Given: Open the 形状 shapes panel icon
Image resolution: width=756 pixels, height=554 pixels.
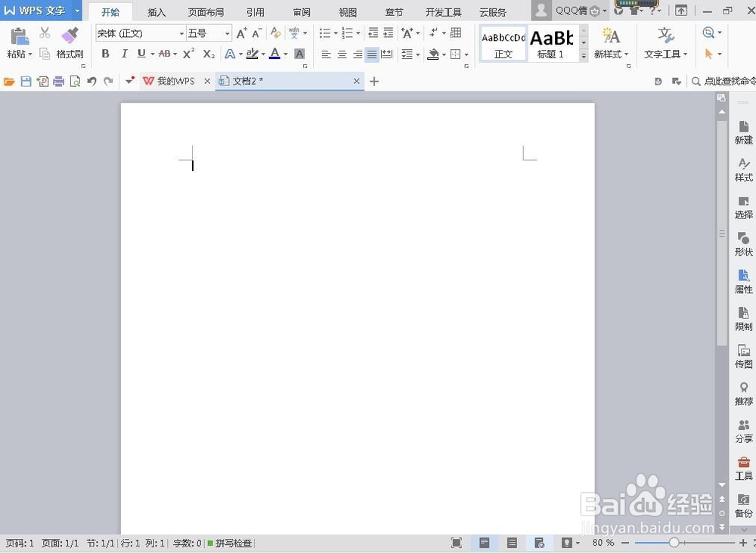Looking at the screenshot, I should [x=743, y=244].
